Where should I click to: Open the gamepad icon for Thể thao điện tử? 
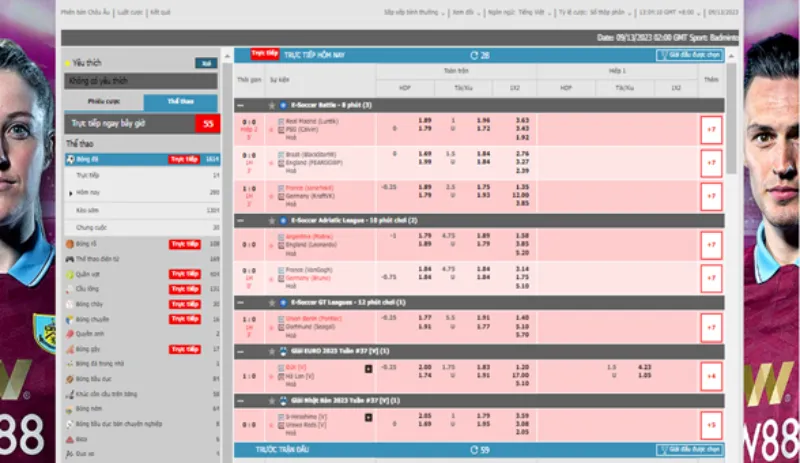[70, 259]
